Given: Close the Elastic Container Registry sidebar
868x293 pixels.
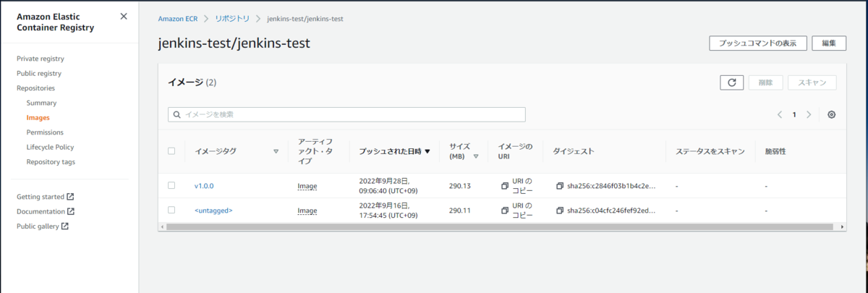Looking at the screenshot, I should pos(124,16).
